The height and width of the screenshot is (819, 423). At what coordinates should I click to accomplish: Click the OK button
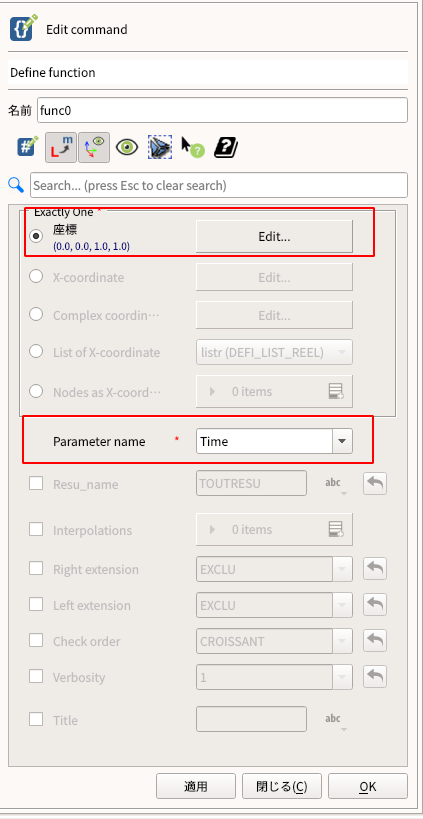click(368, 787)
